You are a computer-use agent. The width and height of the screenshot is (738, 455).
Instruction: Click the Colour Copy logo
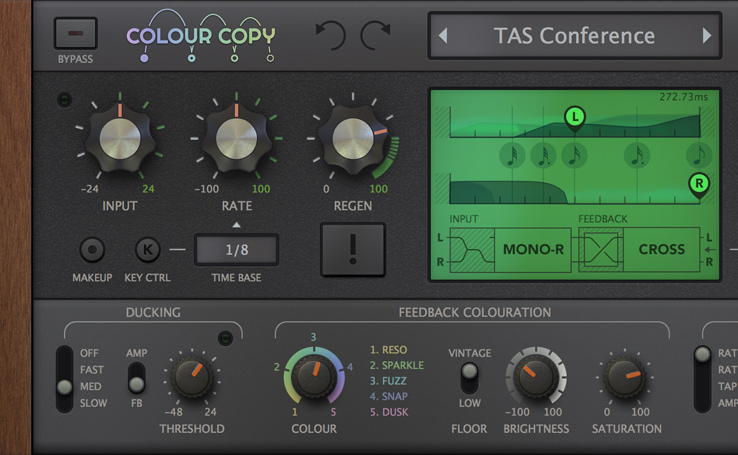200,37
